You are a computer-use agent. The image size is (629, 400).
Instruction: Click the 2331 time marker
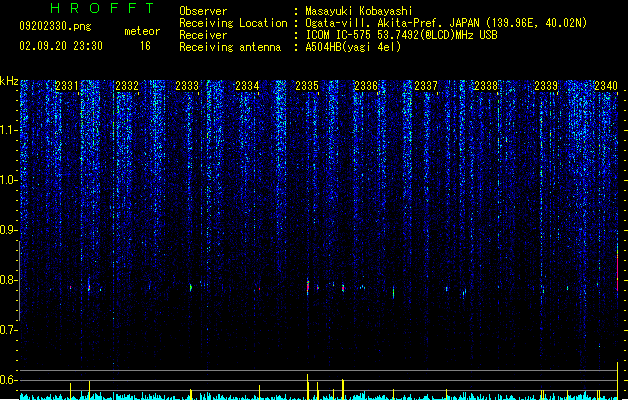coord(67,86)
